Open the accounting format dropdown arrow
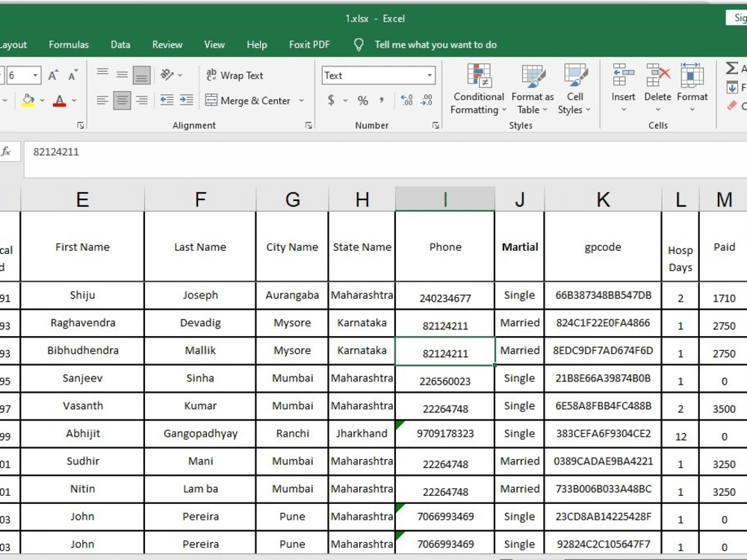Screen dimensions: 747x560 pos(345,101)
